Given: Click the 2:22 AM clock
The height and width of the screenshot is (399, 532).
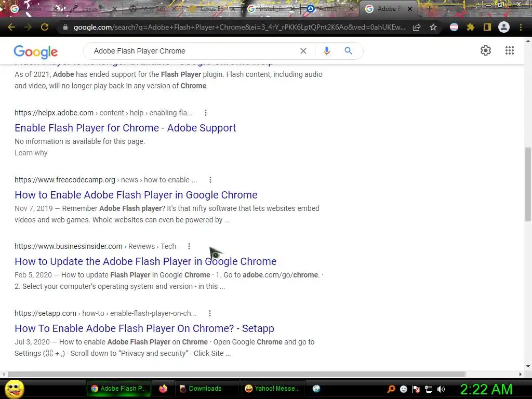Looking at the screenshot, I should 486,389.
